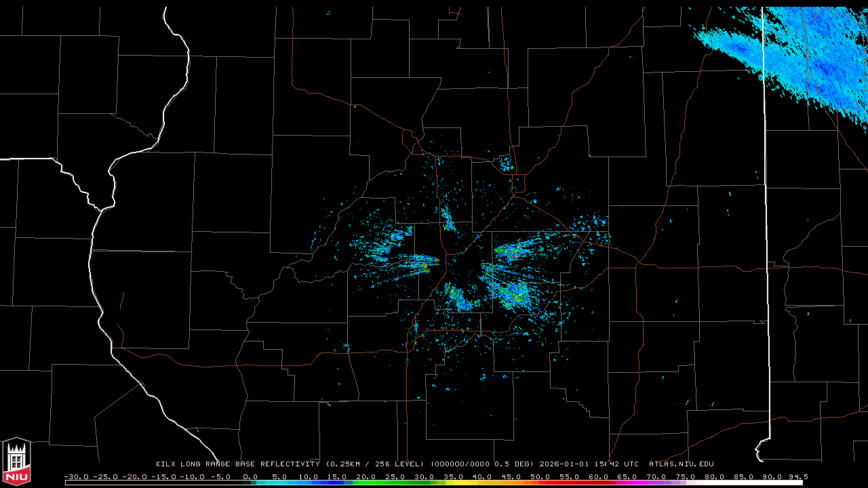Click the 65.0 dBZ magenta scale label
The height and width of the screenshot is (488, 868).
click(x=627, y=476)
